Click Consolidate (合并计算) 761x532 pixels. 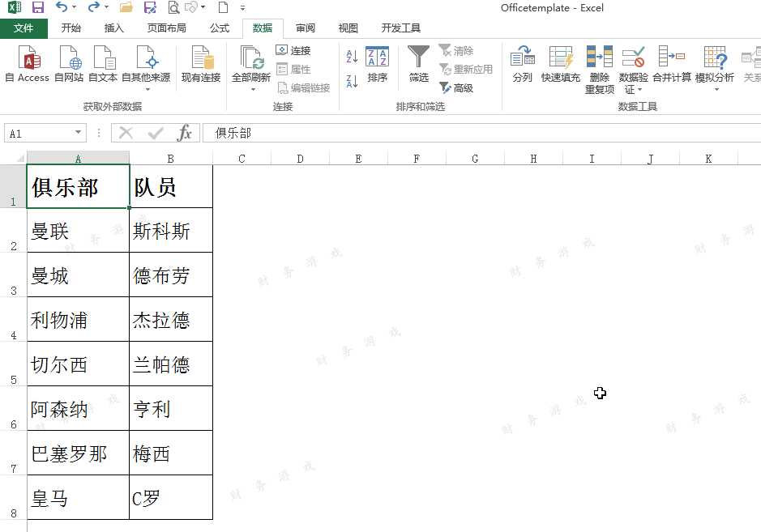pyautogui.click(x=672, y=64)
